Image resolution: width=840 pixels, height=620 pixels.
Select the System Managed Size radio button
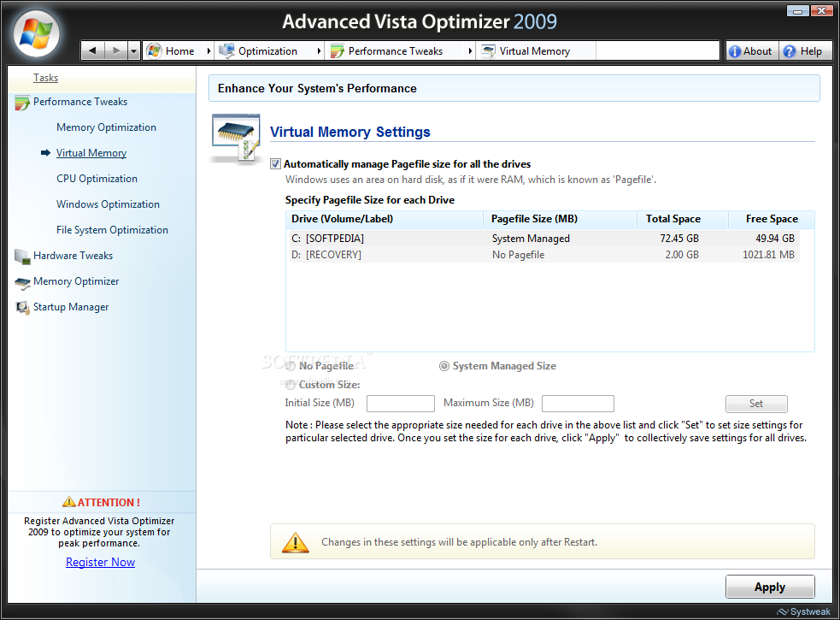point(444,366)
